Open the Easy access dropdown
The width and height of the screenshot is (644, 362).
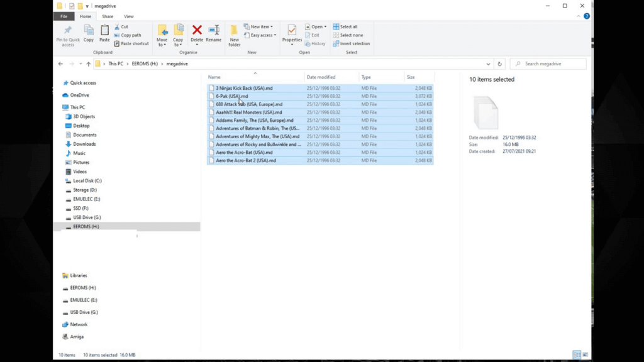tap(260, 35)
